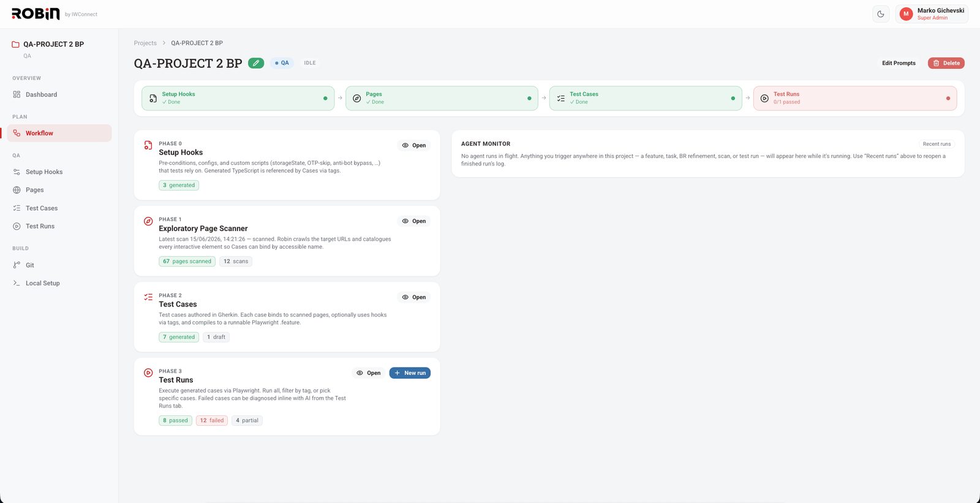Screen dimensions: 980x503
Task: Toggle dark mode moon icon
Action: point(881,14)
